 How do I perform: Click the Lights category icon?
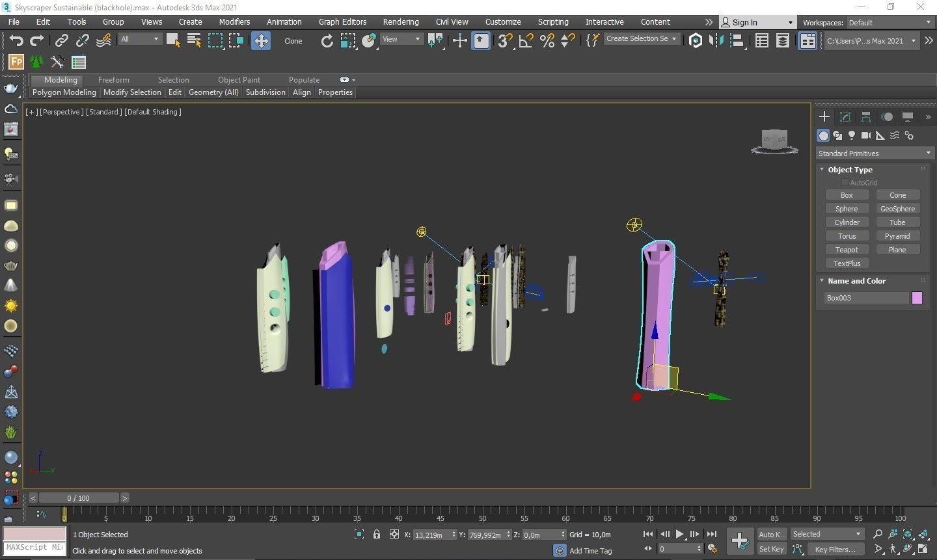(x=852, y=135)
